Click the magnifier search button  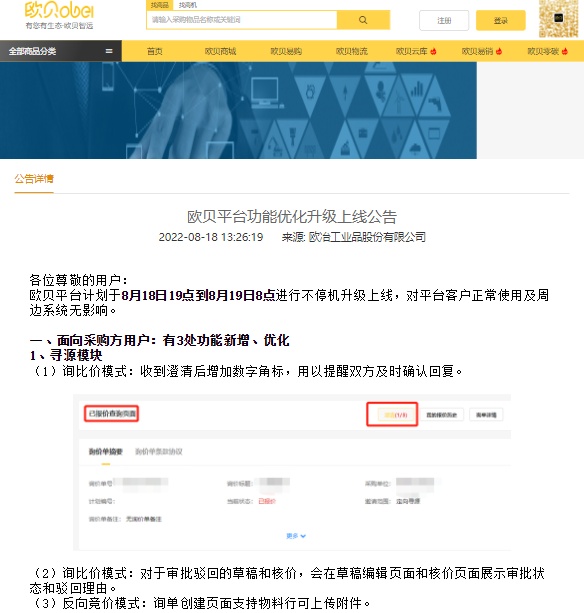coord(363,20)
